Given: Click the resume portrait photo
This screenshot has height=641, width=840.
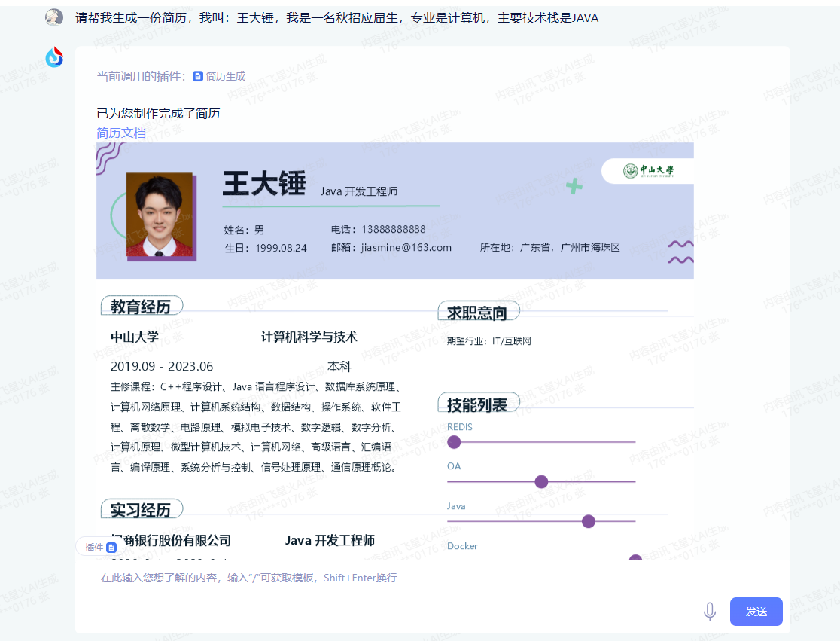Looking at the screenshot, I should tap(160, 215).
